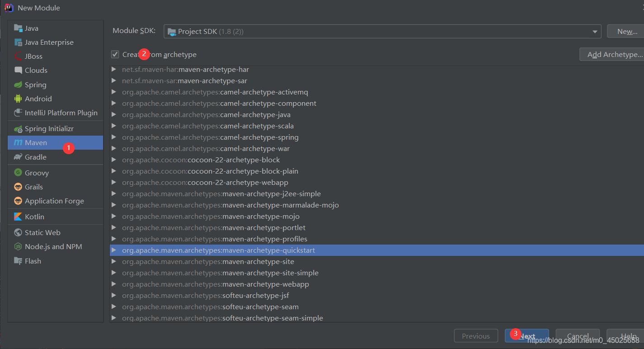The height and width of the screenshot is (349, 644).
Task: Click the Add Archetype... button
Action: (612, 54)
